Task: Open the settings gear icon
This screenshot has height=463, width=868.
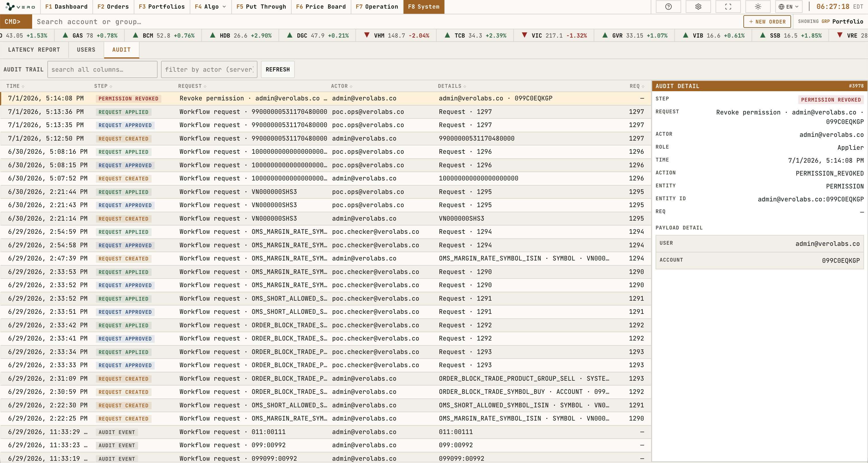Action: (698, 7)
